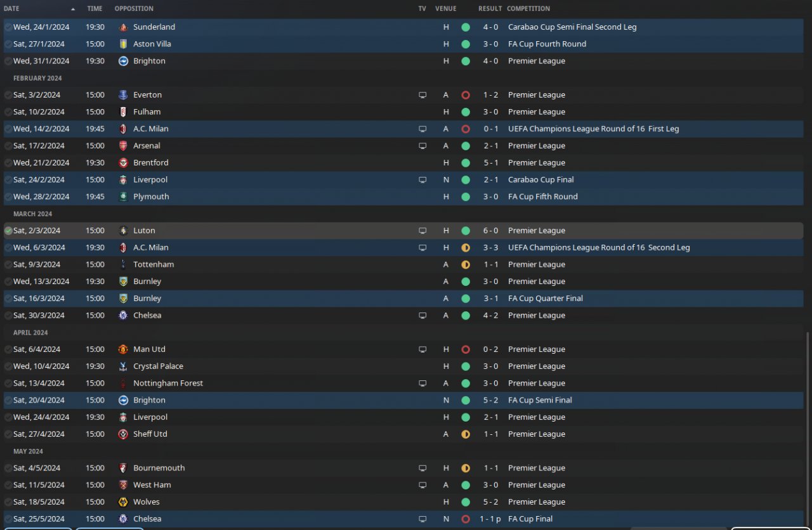
Task: Click the Venue column header
Action: [x=446, y=9]
